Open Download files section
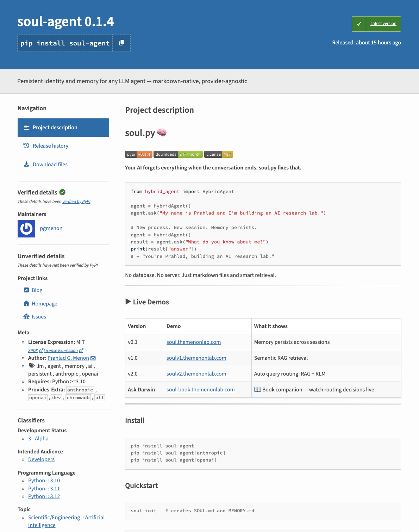This screenshot has height=532, width=419. point(50,165)
